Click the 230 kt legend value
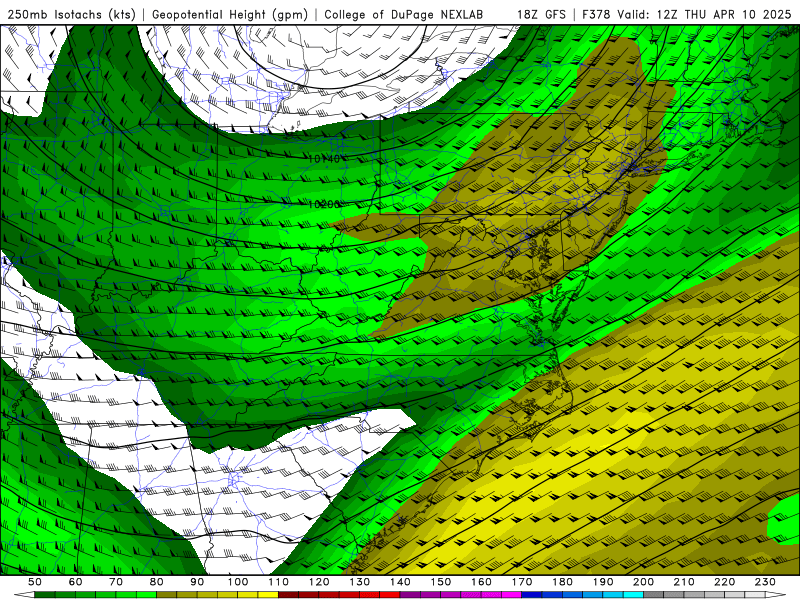Image resolution: width=800 pixels, height=600 pixels. click(x=765, y=582)
